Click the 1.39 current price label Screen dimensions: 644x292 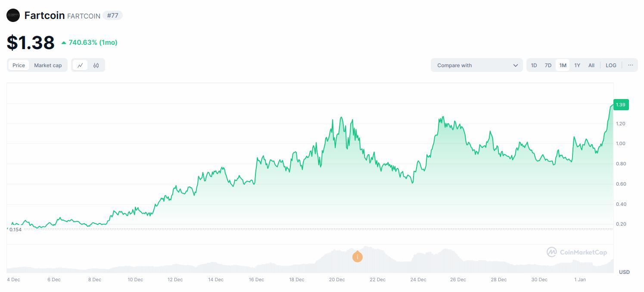click(x=620, y=105)
